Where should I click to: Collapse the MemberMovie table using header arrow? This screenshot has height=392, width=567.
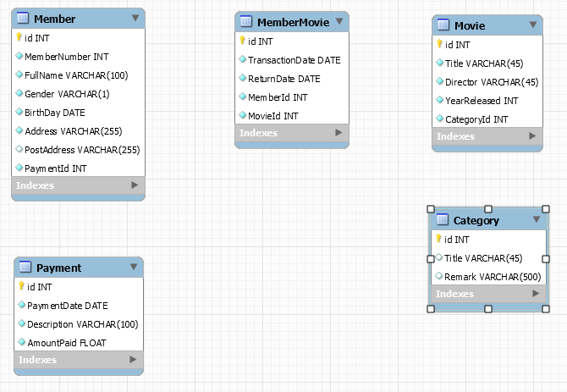(x=339, y=21)
